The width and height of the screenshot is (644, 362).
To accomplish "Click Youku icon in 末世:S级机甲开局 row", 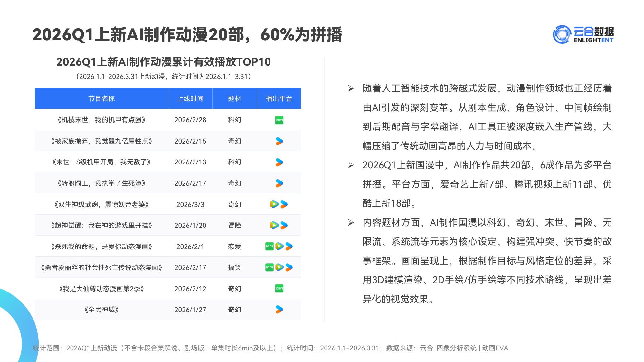I will coord(279,162).
